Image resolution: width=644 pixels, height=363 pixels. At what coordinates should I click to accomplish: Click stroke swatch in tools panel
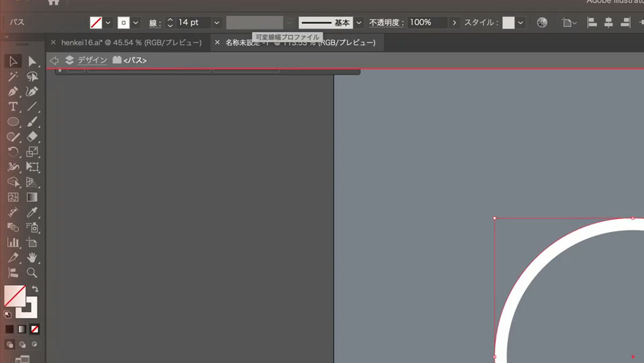click(26, 307)
